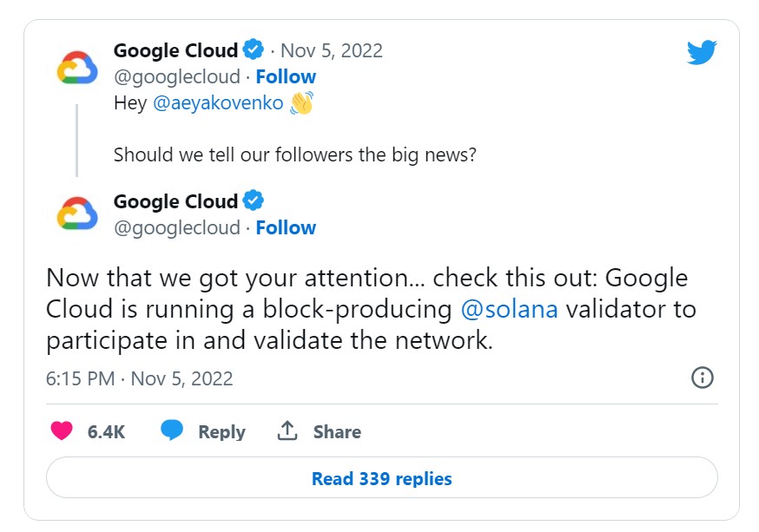
Task: Open the tweet info icon
Action: pos(702,378)
